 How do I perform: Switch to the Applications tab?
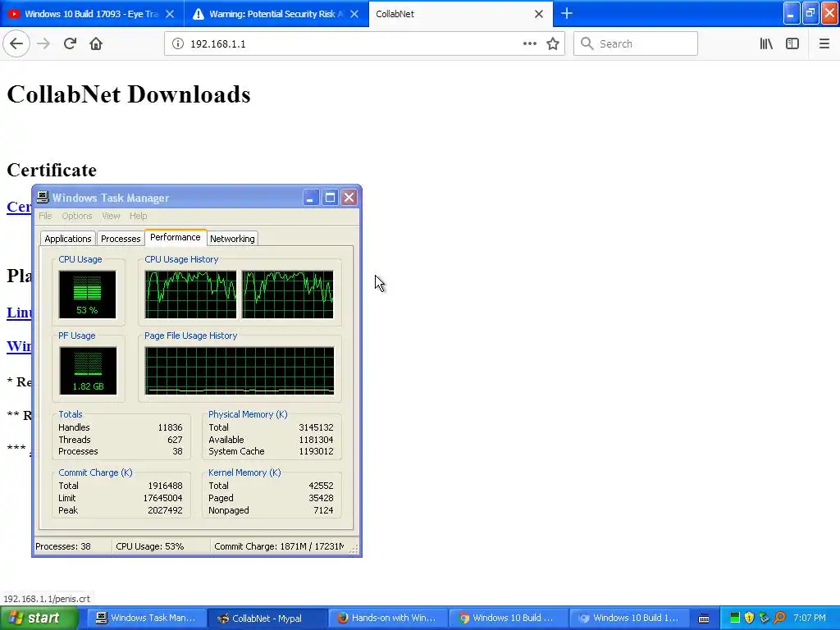tap(67, 239)
